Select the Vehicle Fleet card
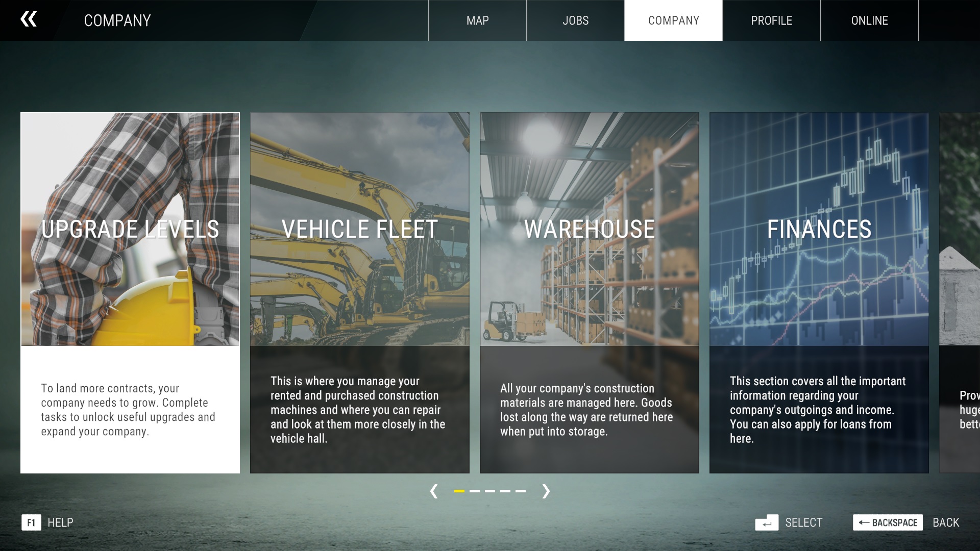Image resolution: width=980 pixels, height=551 pixels. (359, 292)
